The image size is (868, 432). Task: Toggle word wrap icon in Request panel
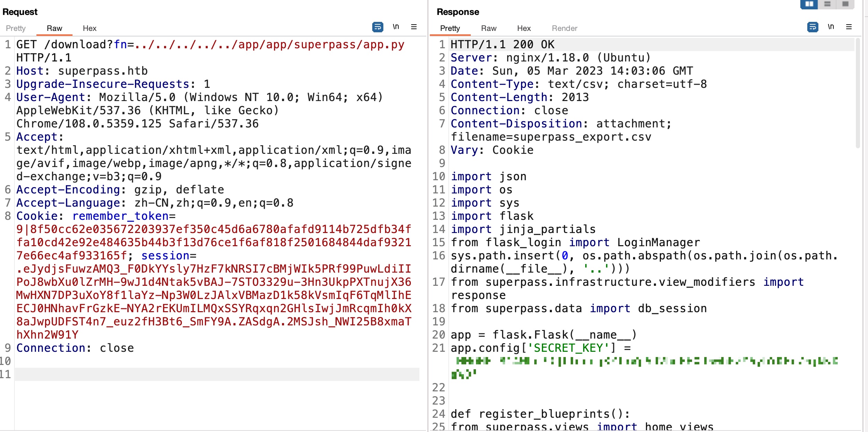(377, 27)
